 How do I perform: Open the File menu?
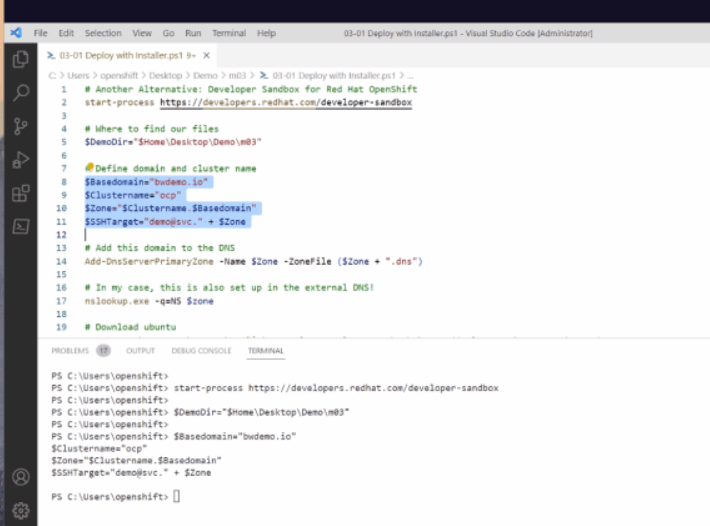[x=40, y=33]
